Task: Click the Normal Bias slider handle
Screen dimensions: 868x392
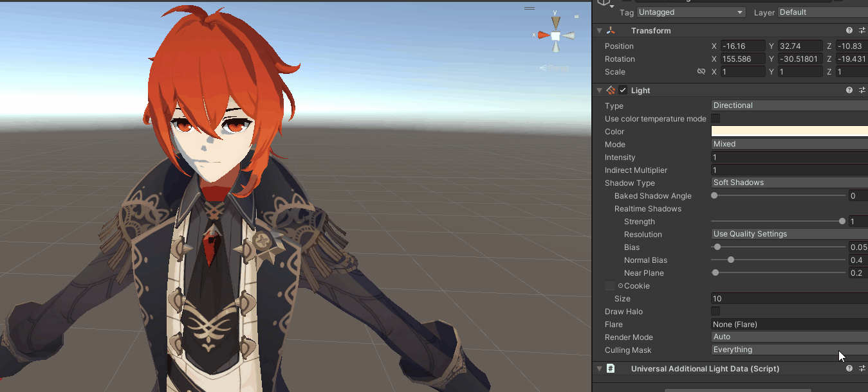Action: [731, 260]
